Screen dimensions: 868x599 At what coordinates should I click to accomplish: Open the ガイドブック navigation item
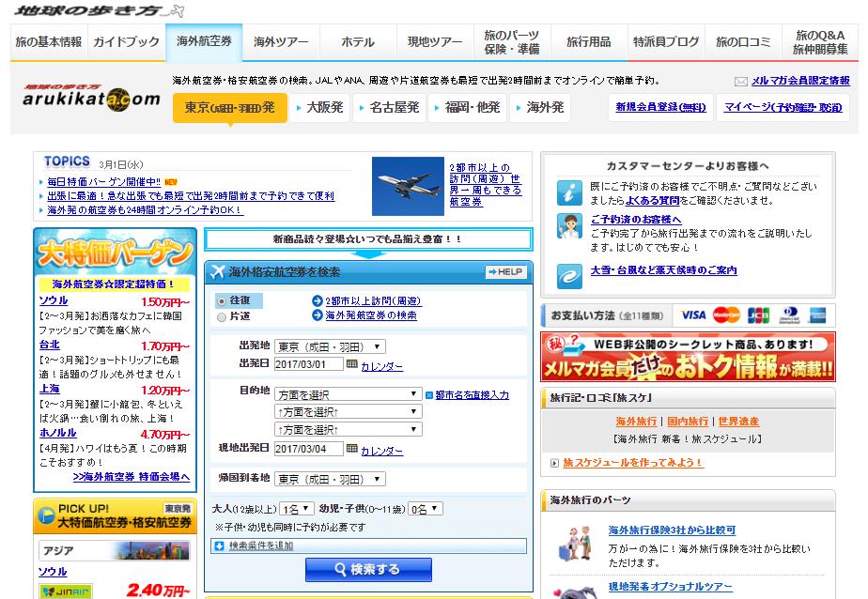[x=126, y=42]
